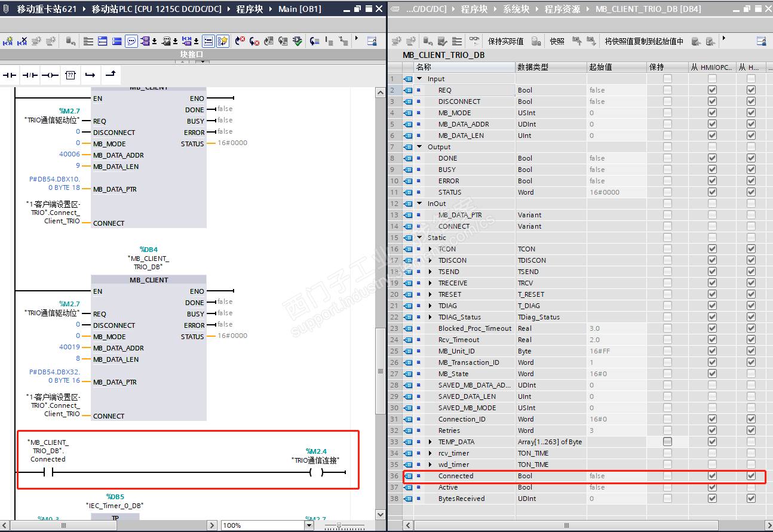
Task: Toggle HMI/OPC accessible checkbox for STATUS
Action: [x=712, y=192]
